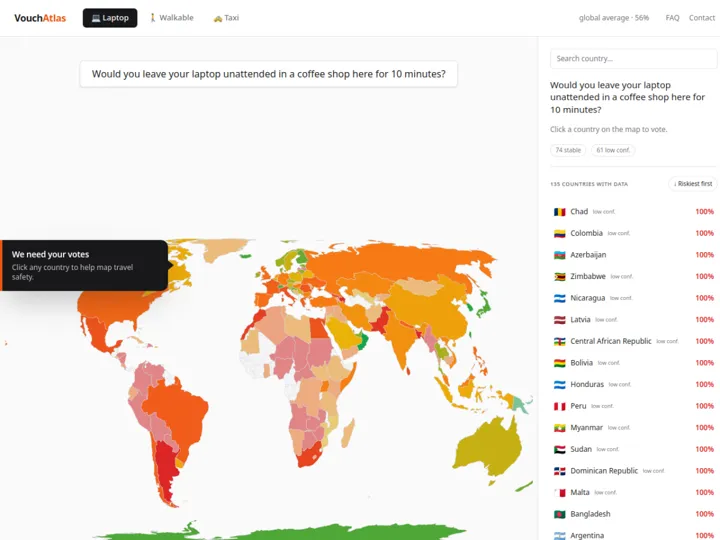Open the Riskiest first sort dropdown
The image size is (720, 540).
693,184
